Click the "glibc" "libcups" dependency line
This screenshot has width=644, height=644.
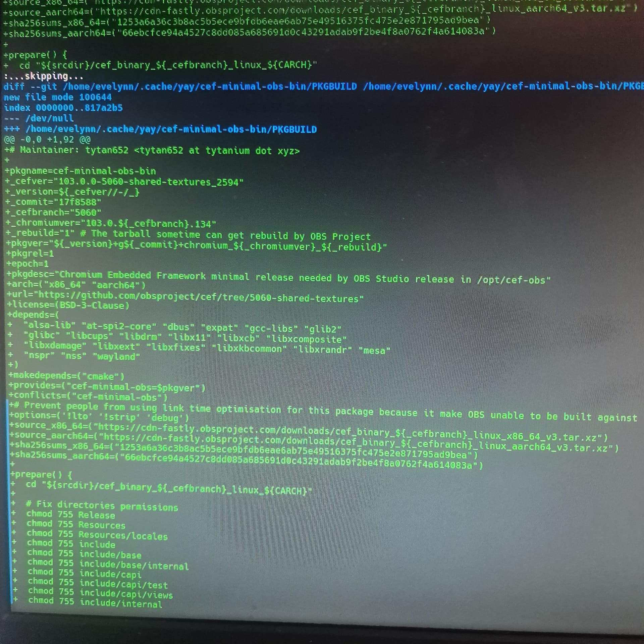tap(177, 337)
